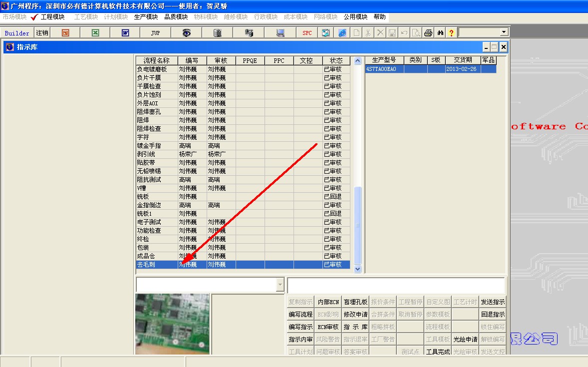Open the toolbar combo box dropdown
Viewport: 588px width, 367px height.
pyautogui.click(x=504, y=32)
